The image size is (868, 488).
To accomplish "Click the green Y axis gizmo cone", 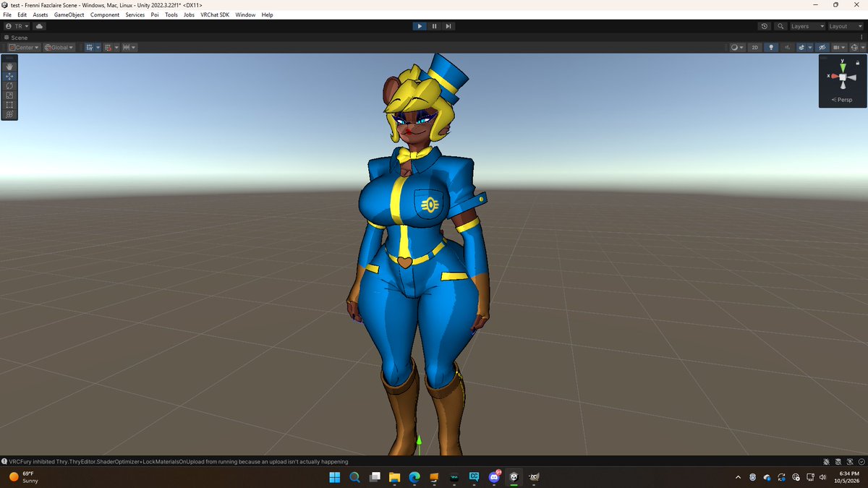I will coord(843,67).
